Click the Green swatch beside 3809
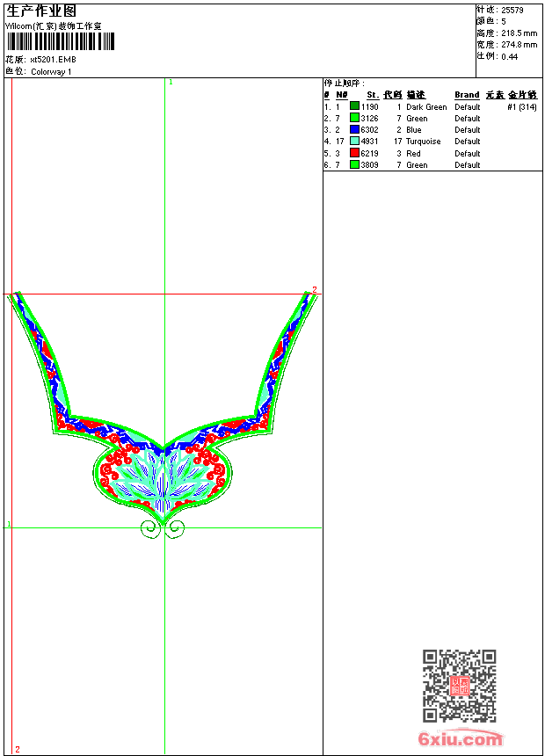Viewport: 545px width, 756px height. [x=354, y=164]
